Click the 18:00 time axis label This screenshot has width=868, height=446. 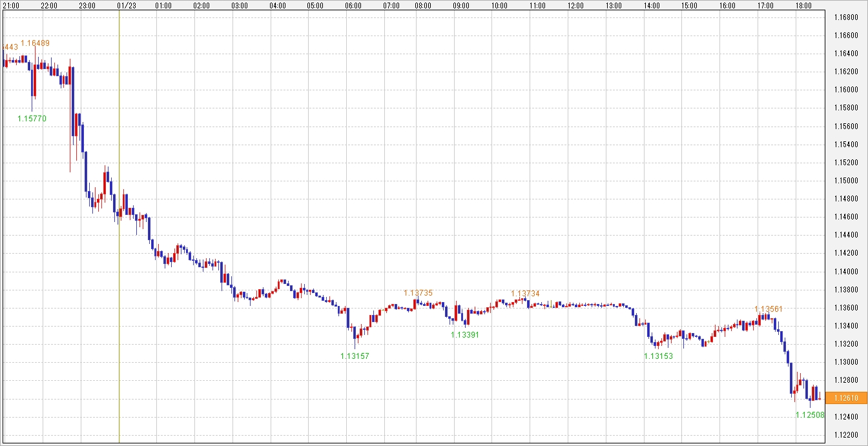(803, 6)
